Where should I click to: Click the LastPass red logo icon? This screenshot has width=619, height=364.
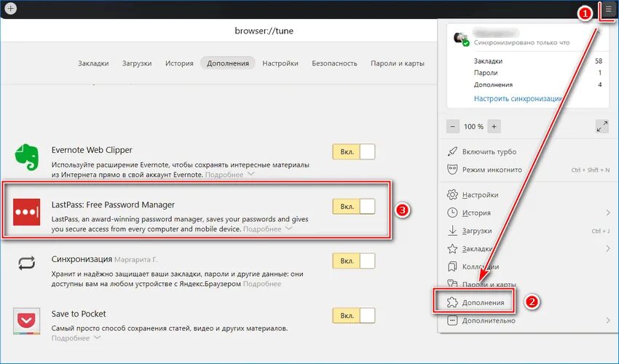point(26,212)
